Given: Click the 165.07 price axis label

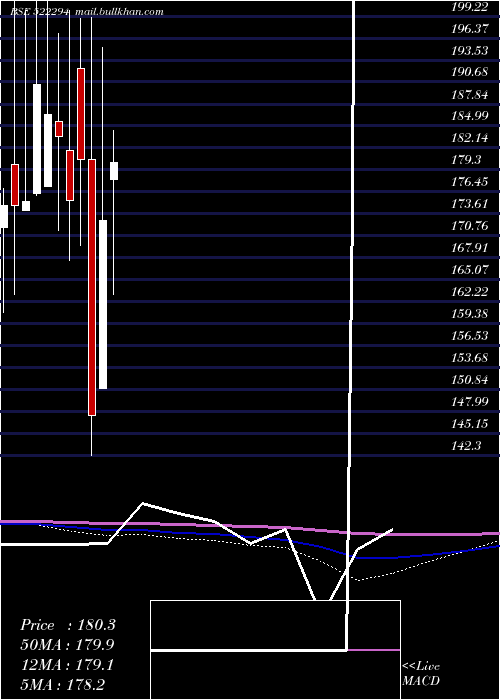Looking at the screenshot, I should tap(470, 270).
